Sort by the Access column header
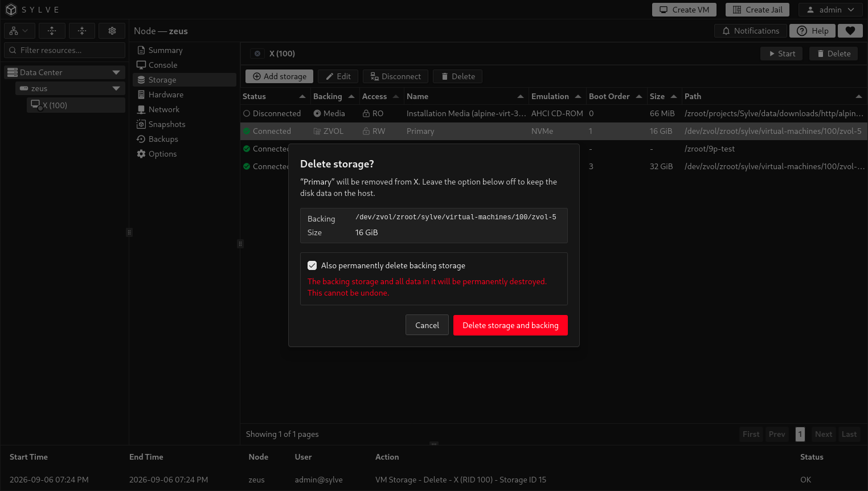Viewport: 868px width, 491px height. tap(381, 96)
